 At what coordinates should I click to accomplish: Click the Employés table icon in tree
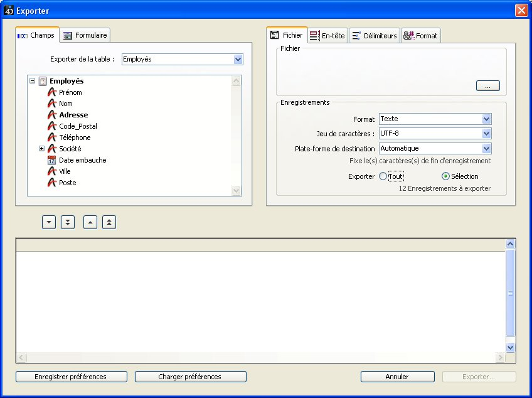[x=43, y=81]
